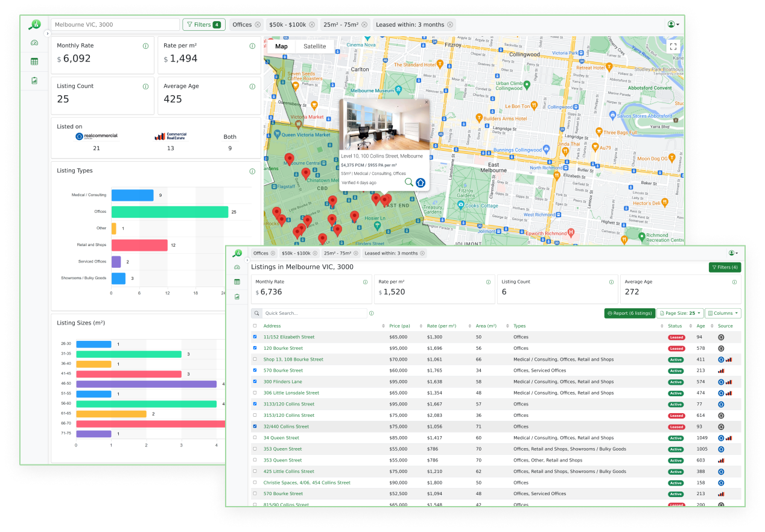Viewport: 765px width, 532px height.
Task: Click the magnifying glass icon in the map popup
Action: click(x=409, y=182)
